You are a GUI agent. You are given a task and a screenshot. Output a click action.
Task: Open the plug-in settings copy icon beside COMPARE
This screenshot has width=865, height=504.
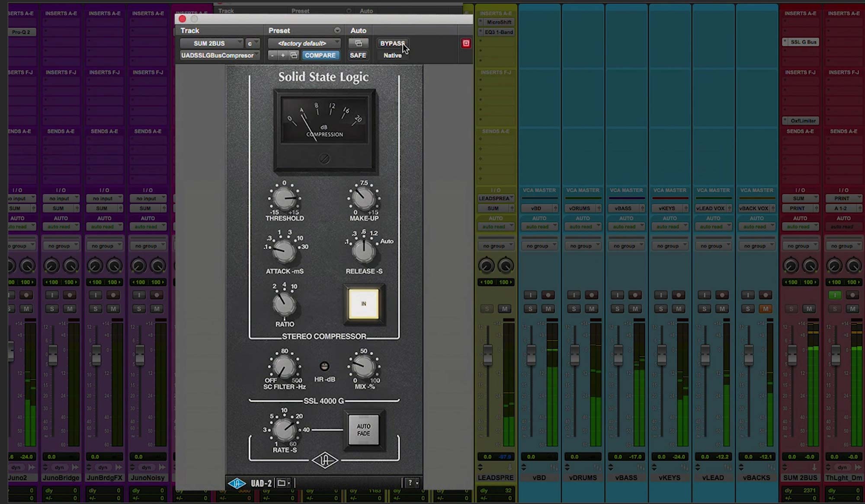pyautogui.click(x=294, y=55)
